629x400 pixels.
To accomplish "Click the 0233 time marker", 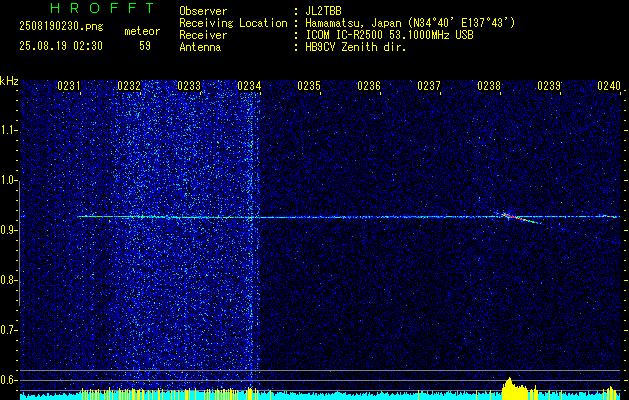I will click(x=189, y=86).
